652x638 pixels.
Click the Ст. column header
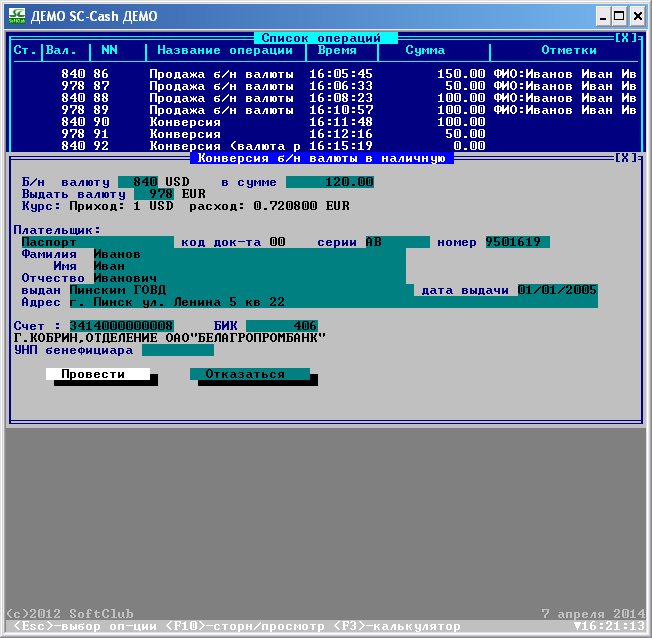[x=25, y=50]
